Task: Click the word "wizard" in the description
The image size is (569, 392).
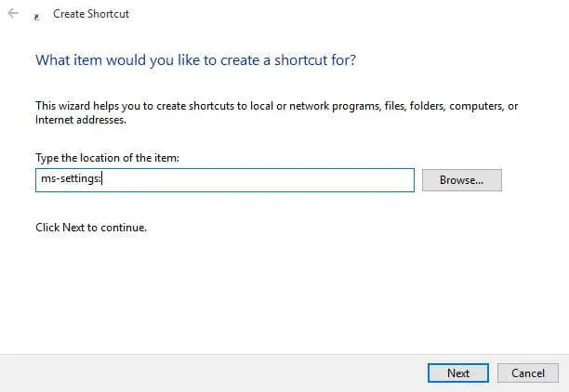Action: pyautogui.click(x=74, y=106)
